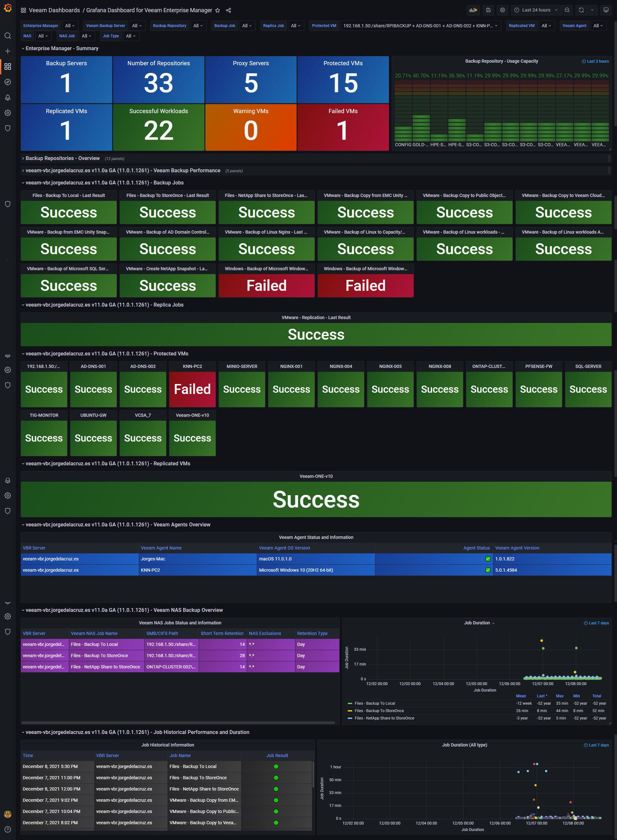Save dashboard using the save icon
617x840 pixels.
click(488, 10)
